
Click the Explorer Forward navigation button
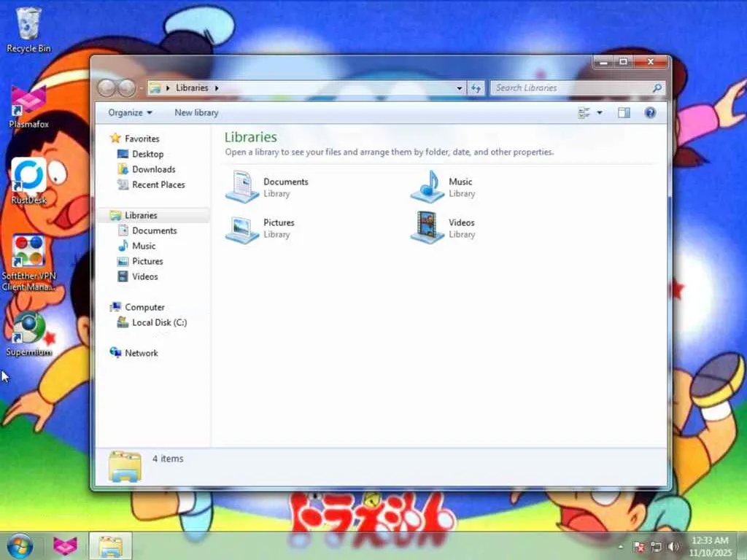point(127,87)
